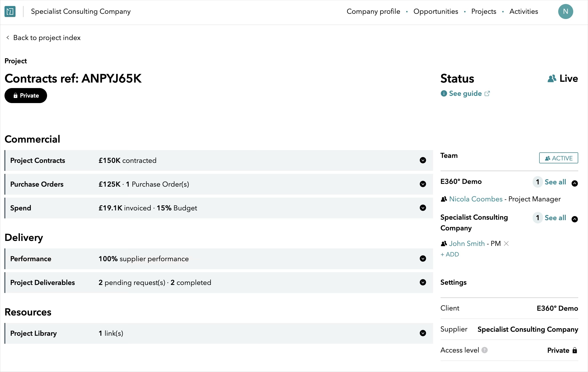Click the Access level help question icon
Image resolution: width=588 pixels, height=372 pixels.
pyautogui.click(x=484, y=350)
